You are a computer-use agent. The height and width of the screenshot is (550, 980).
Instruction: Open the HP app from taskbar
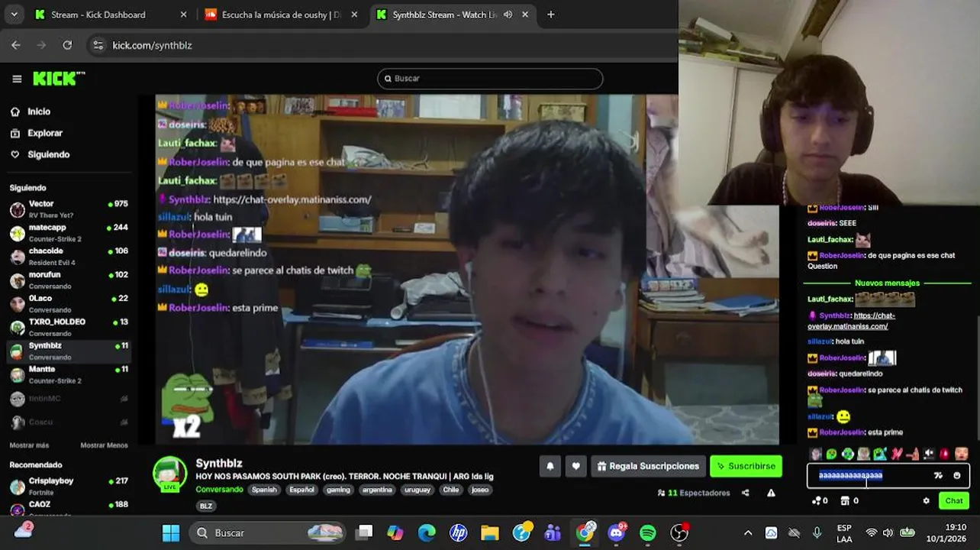pos(458,532)
